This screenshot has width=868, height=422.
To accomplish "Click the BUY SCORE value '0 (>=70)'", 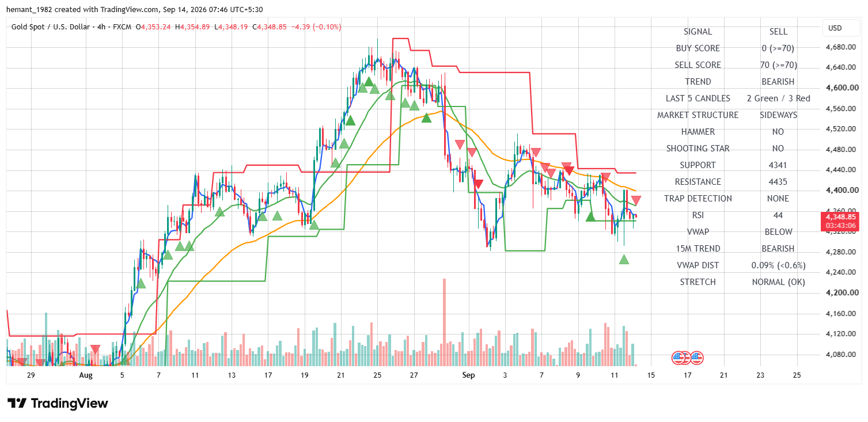I will 778,48.
